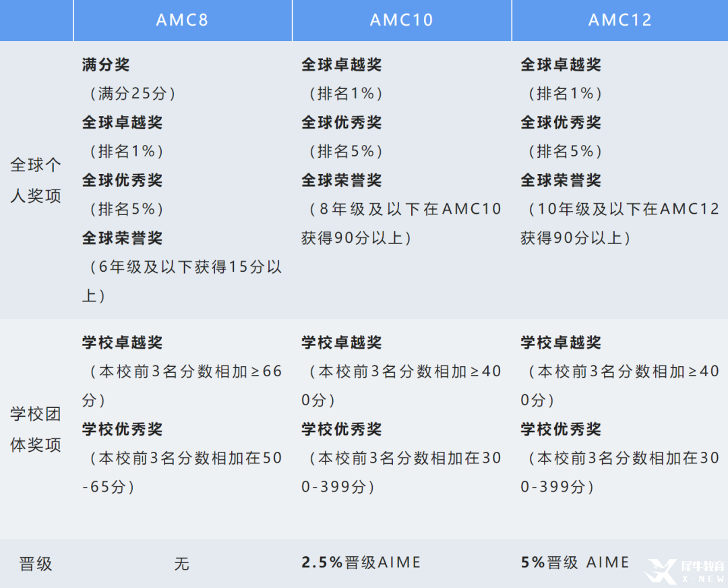Click 全球优秀奖 in AMC8 column

[x=122, y=180]
